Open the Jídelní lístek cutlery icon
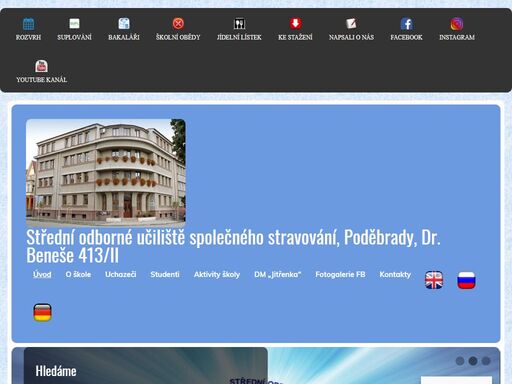Image resolution: width=512 pixels, height=384 pixels. pos(239,24)
